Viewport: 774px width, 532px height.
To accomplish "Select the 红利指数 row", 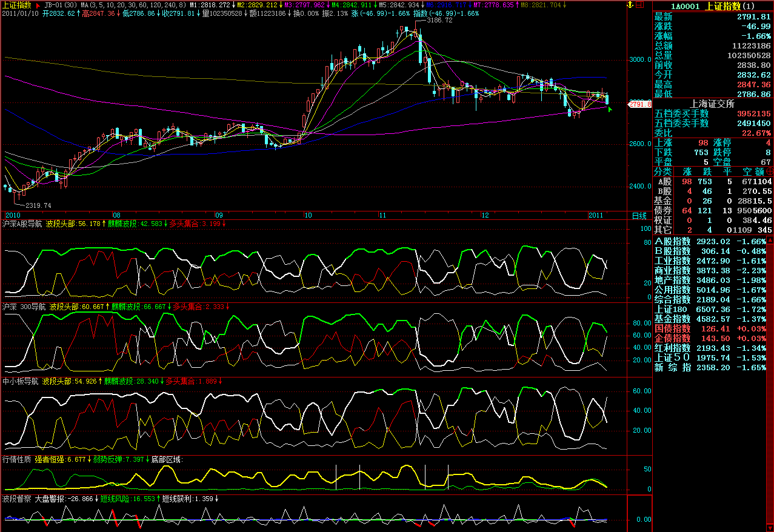I will click(710, 348).
